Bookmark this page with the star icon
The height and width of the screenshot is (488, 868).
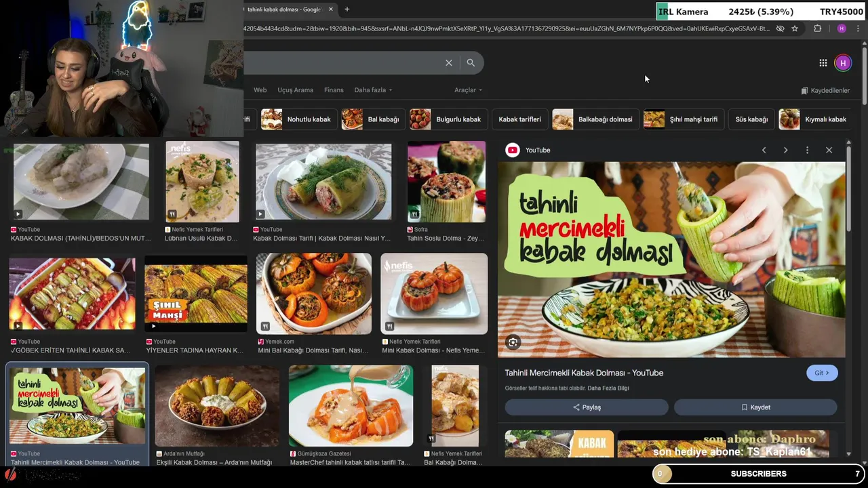tap(795, 28)
